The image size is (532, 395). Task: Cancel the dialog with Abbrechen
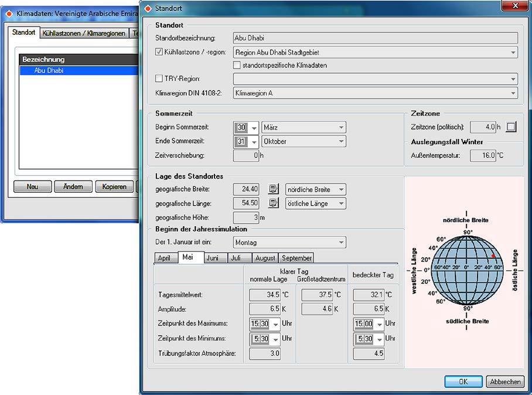(505, 382)
